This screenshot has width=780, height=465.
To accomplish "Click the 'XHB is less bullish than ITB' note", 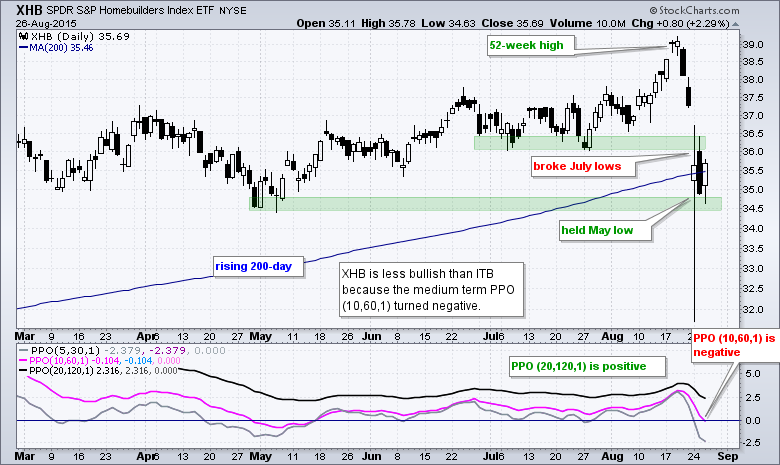I will pos(431,289).
